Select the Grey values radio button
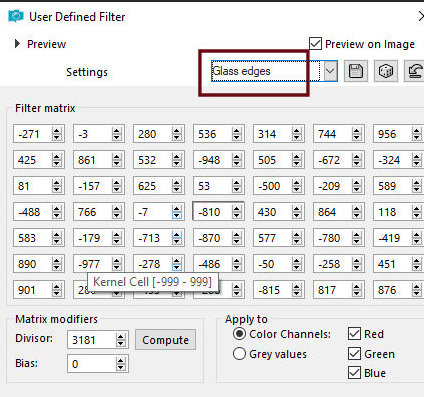This screenshot has width=424, height=397. pos(239,354)
